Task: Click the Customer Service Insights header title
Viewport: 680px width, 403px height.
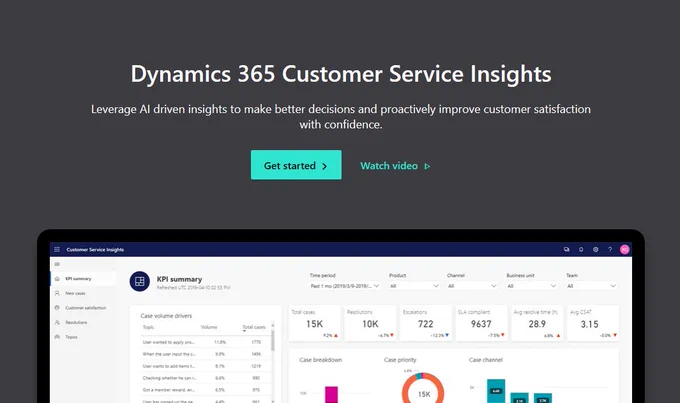Action: pos(95,249)
